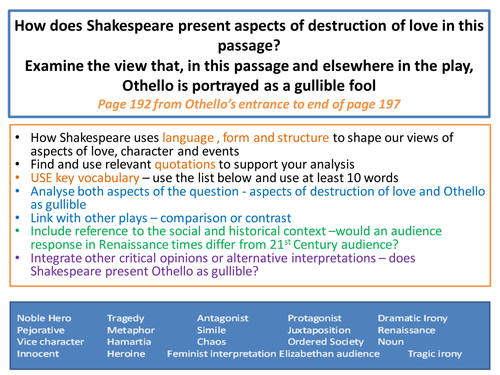The width and height of the screenshot is (500, 375).
Task: Click the word 'Protagonist'
Action: click(315, 318)
